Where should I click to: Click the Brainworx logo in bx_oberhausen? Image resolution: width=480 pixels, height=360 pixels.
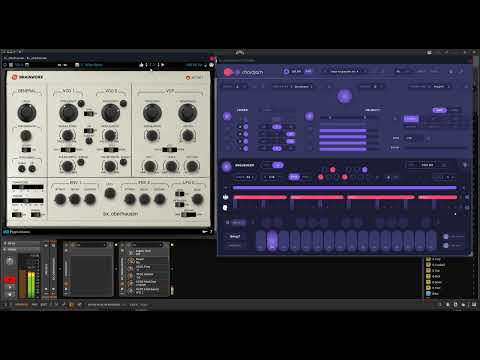coord(27,77)
